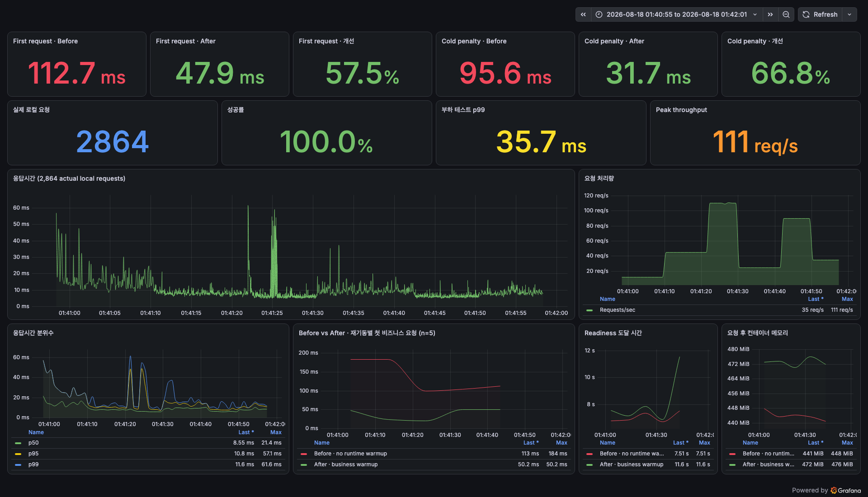868x497 pixels.
Task: Toggle 'Before · no runtime warmup' in Before vs After legend
Action: (350, 454)
